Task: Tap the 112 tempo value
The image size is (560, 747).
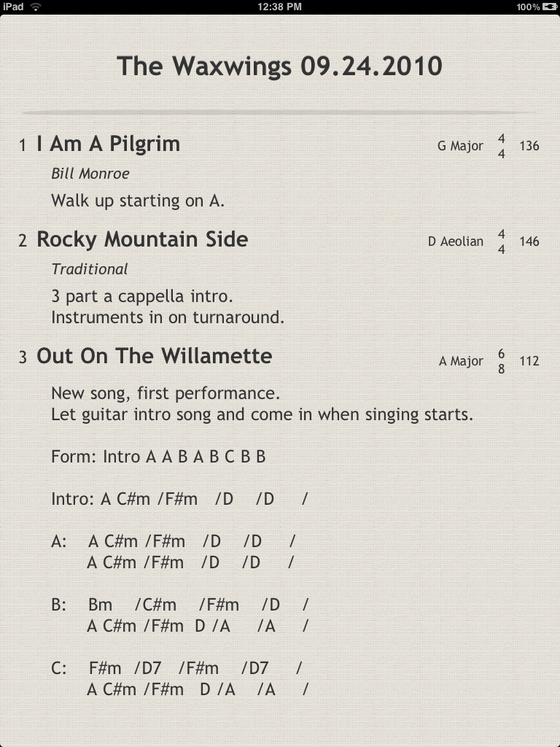Action: click(x=529, y=361)
